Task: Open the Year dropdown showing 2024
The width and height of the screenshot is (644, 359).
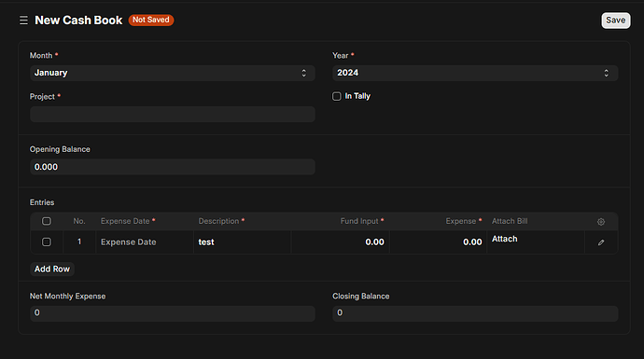Action: point(475,73)
